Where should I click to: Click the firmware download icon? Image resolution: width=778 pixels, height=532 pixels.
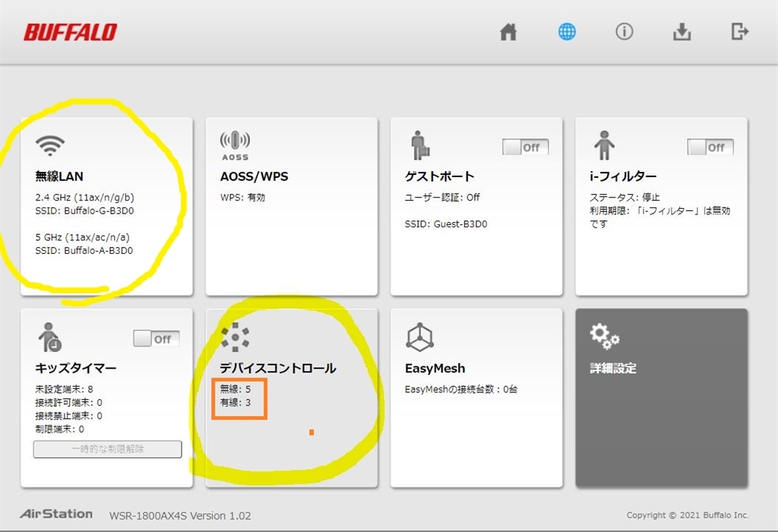682,32
